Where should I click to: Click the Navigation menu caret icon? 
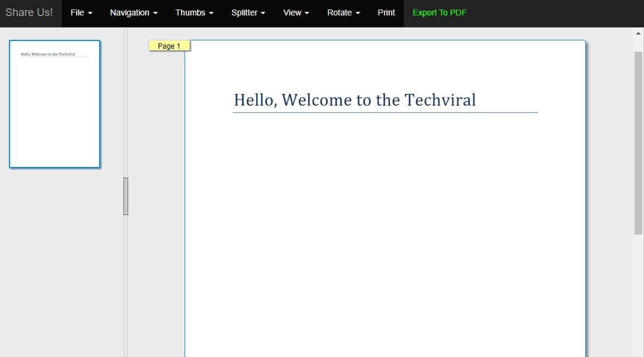156,12
